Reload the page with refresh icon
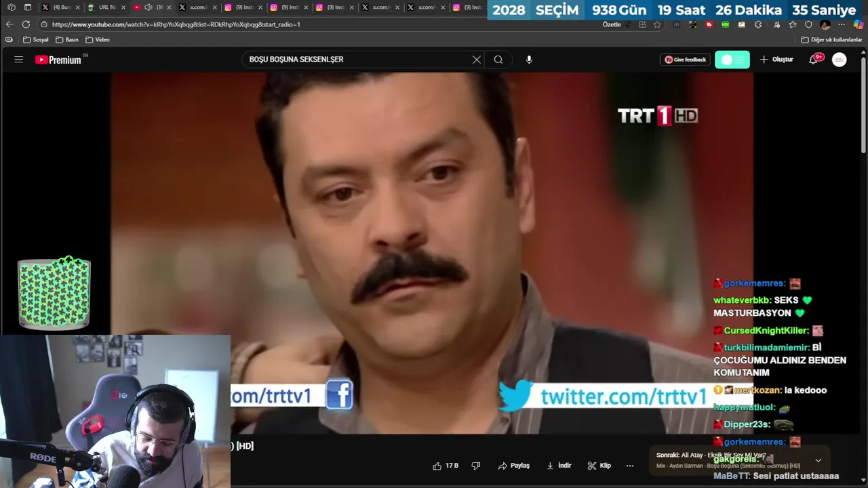 pyautogui.click(x=26, y=24)
